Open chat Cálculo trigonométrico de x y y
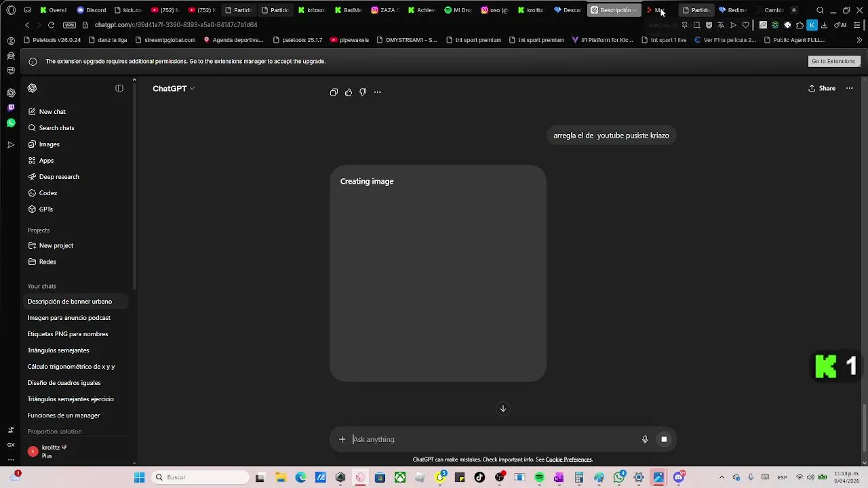The image size is (868, 488). coord(76,367)
